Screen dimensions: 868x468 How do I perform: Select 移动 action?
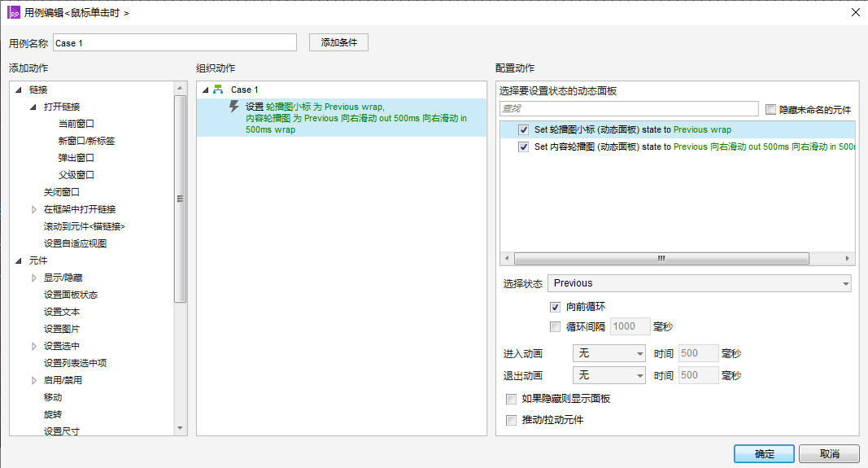[53, 398]
